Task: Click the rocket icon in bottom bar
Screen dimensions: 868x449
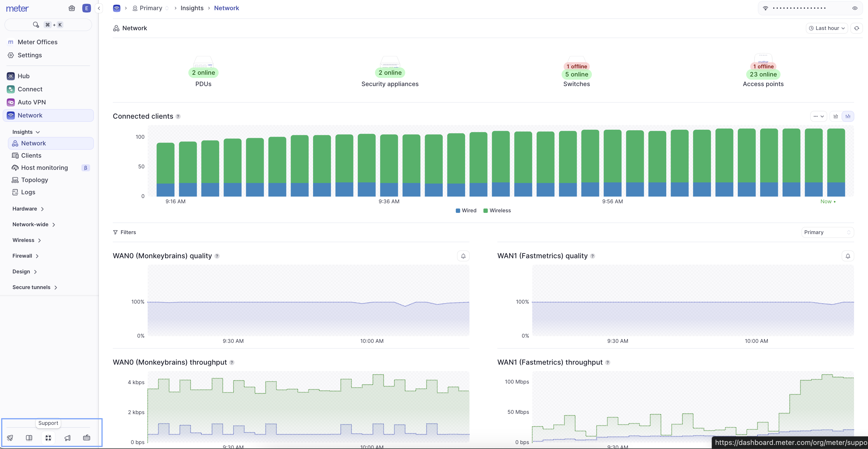Action: 10,438
